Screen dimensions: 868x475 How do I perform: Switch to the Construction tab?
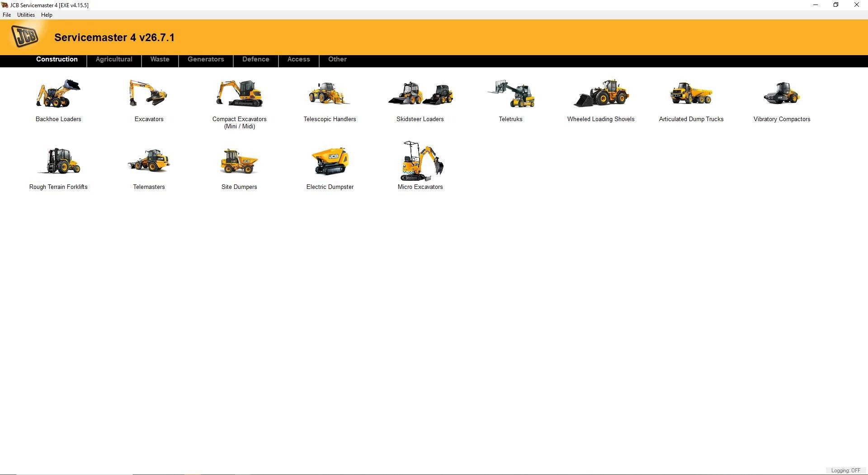57,60
